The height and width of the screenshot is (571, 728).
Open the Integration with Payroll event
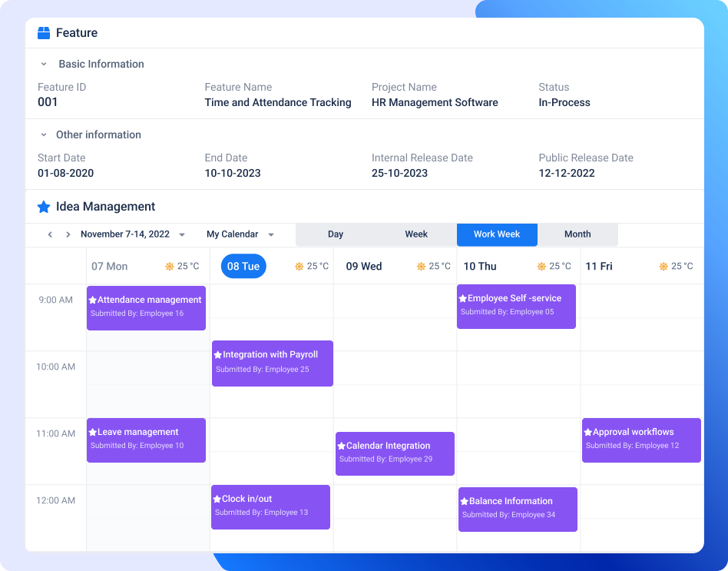pyautogui.click(x=273, y=364)
